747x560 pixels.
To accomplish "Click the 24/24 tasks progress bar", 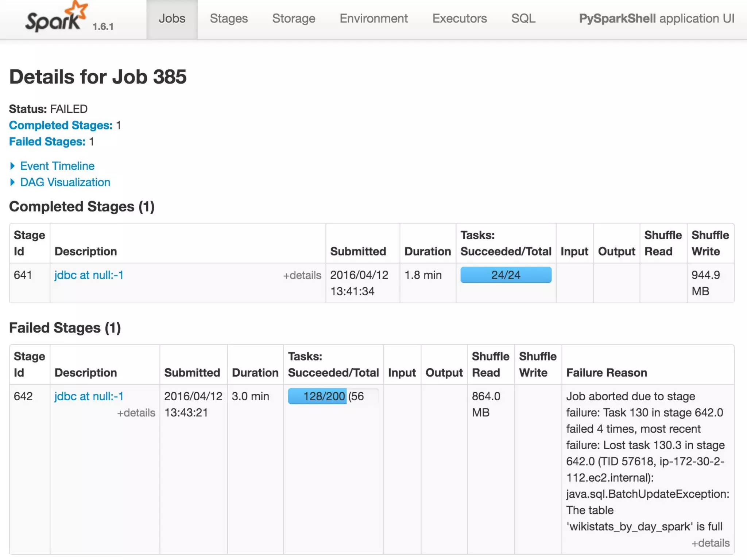I will point(506,275).
